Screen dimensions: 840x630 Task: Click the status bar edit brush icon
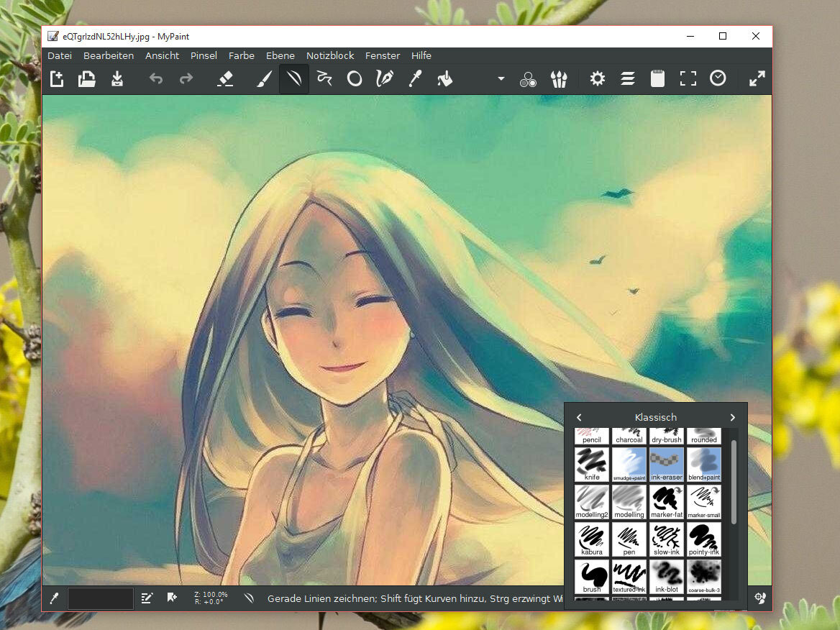pyautogui.click(x=147, y=598)
